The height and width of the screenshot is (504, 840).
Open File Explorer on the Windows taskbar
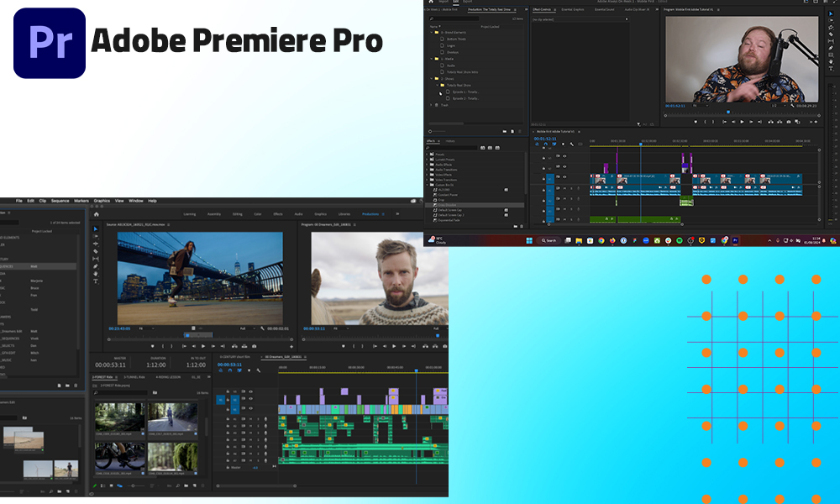(579, 241)
